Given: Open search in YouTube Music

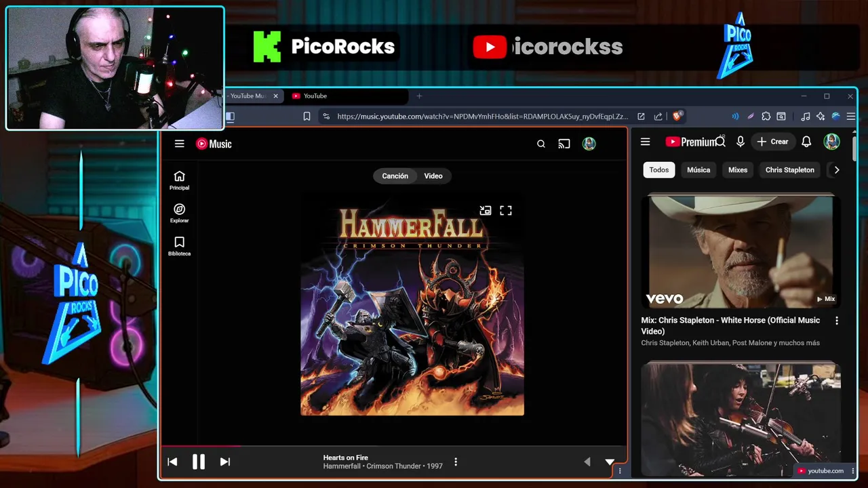Looking at the screenshot, I should click(x=541, y=144).
